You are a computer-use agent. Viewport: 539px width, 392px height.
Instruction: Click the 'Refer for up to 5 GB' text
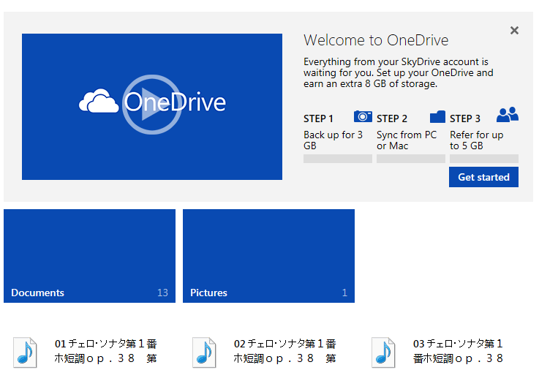(476, 140)
